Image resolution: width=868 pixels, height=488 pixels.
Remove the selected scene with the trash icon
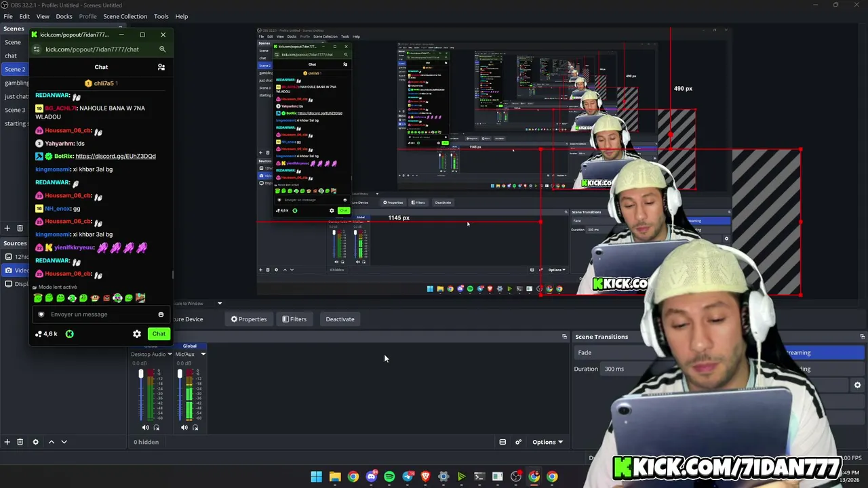(20, 228)
